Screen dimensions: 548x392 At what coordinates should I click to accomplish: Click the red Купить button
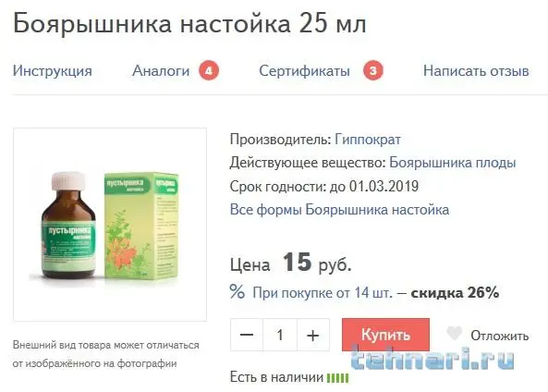(x=386, y=335)
